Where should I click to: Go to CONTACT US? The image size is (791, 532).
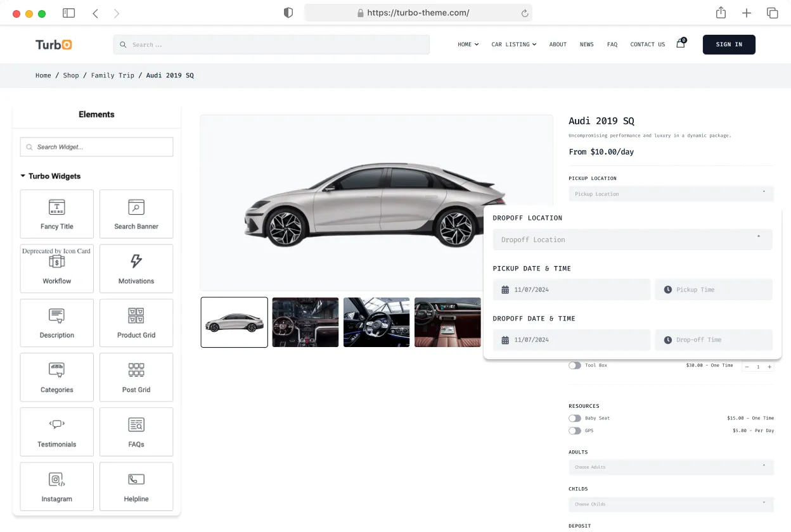(648, 44)
